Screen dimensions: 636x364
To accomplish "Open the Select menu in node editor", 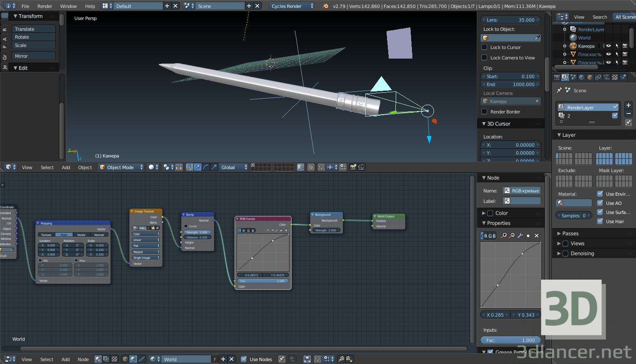I will 47,359.
